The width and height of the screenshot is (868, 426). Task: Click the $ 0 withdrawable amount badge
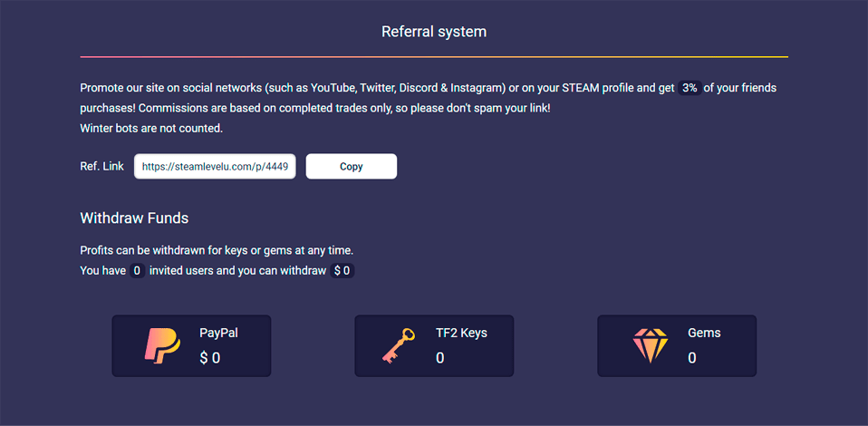point(342,270)
